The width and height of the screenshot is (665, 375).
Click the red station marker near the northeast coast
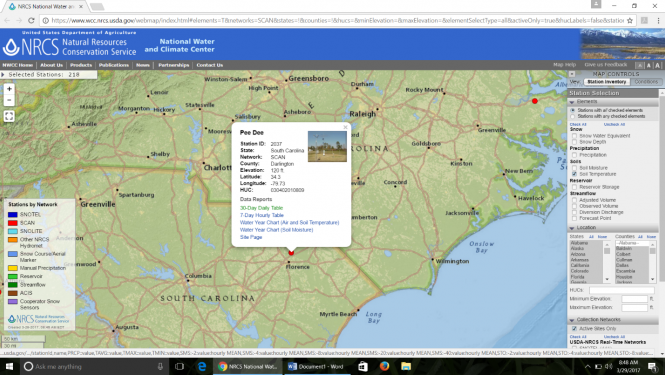coord(535,101)
